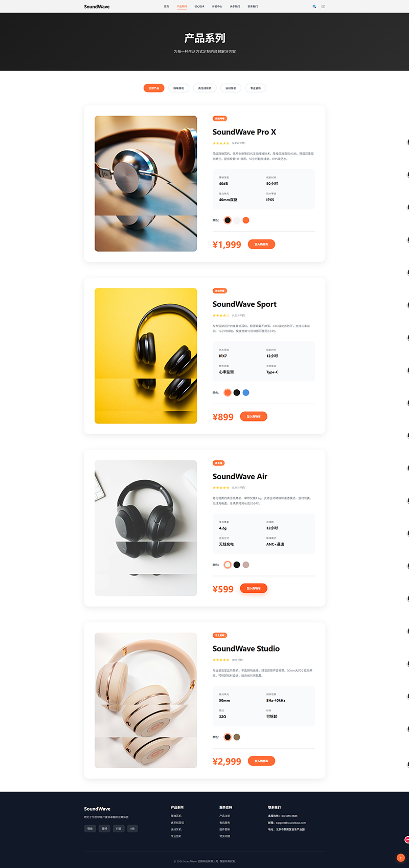Image resolution: width=409 pixels, height=868 pixels.
Task: Open the search icon in header
Action: (x=314, y=7)
